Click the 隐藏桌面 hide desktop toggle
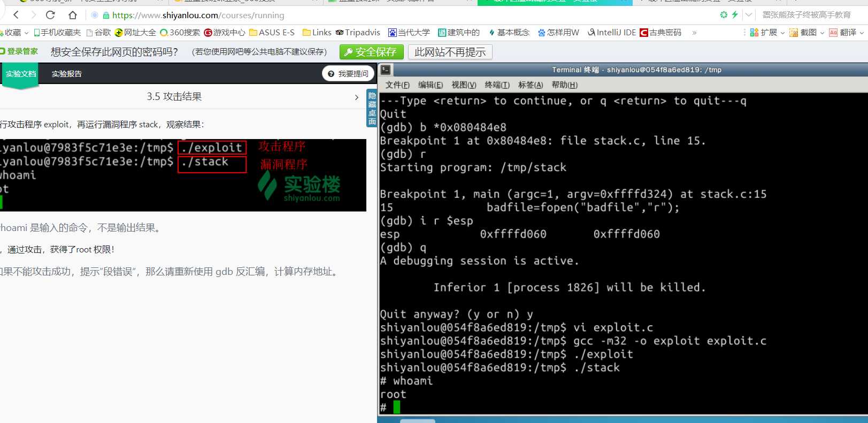The image size is (868, 423). (372, 109)
